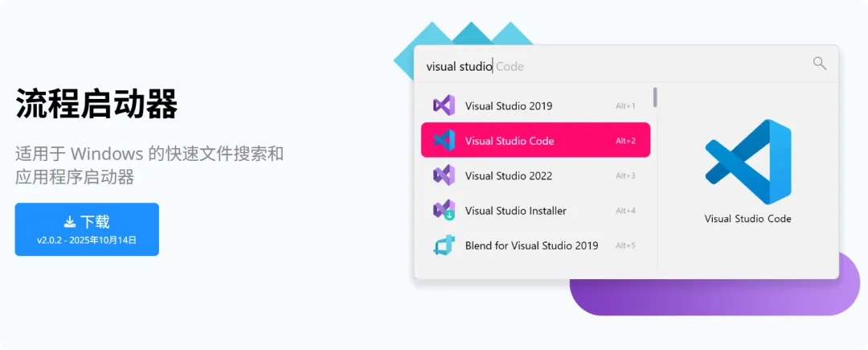Click the v2.0.2 version date text

click(87, 241)
